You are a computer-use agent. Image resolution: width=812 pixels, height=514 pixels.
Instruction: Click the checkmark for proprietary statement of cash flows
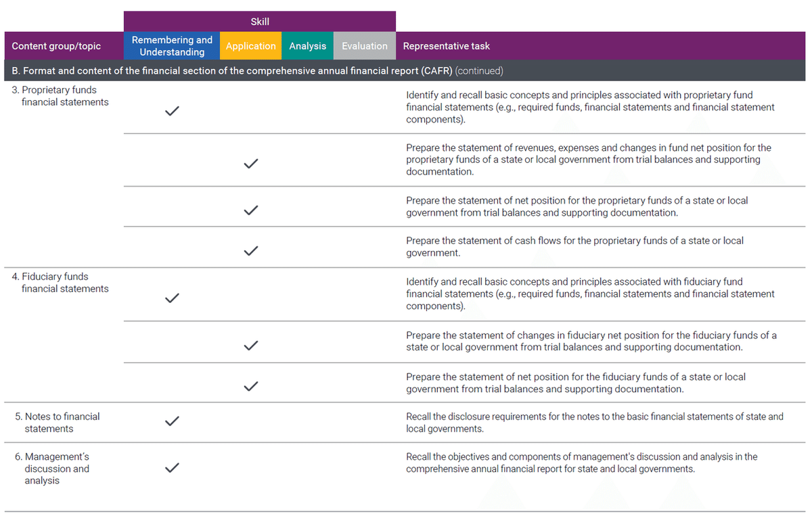pos(251,250)
